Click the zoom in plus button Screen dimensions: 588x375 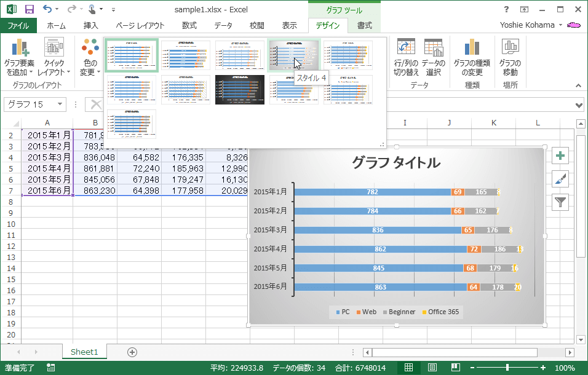click(542, 368)
